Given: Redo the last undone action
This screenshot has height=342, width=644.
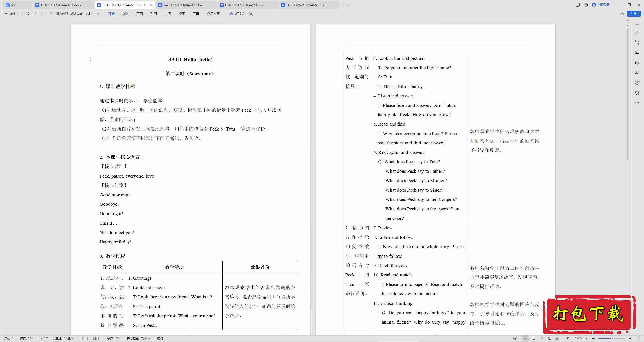Looking at the screenshot, I should pos(51,14).
